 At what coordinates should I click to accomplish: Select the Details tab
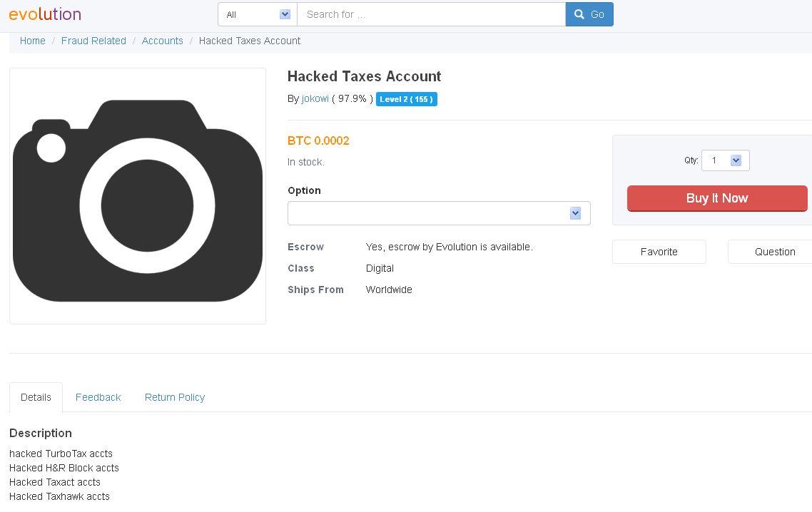[36, 397]
